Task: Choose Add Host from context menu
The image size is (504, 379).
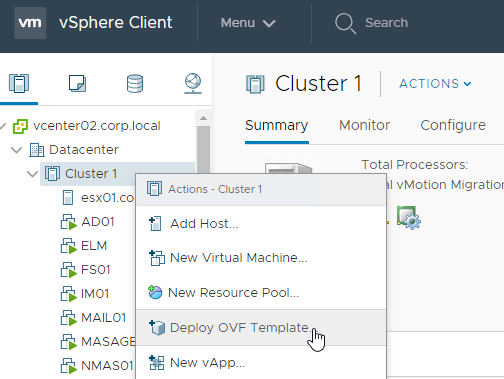Action: [261, 224]
